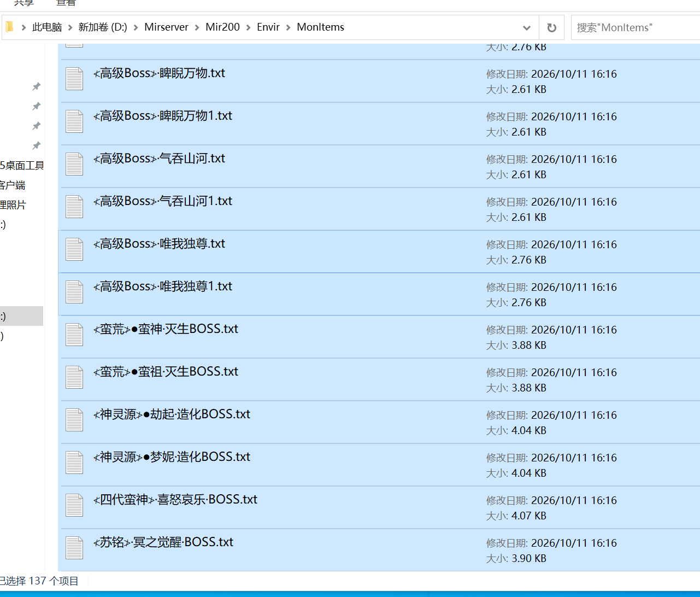Select the icon for 高级Boss·唯我独尊1.txt

(x=74, y=292)
